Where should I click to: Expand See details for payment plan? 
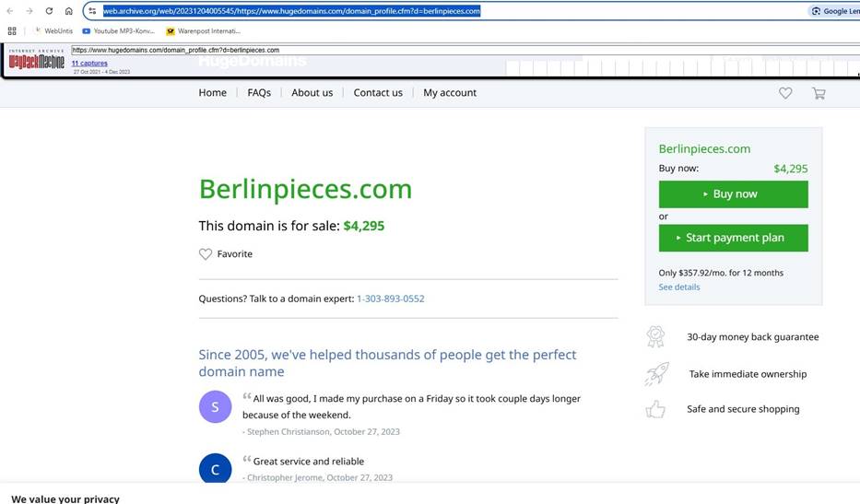pos(679,287)
